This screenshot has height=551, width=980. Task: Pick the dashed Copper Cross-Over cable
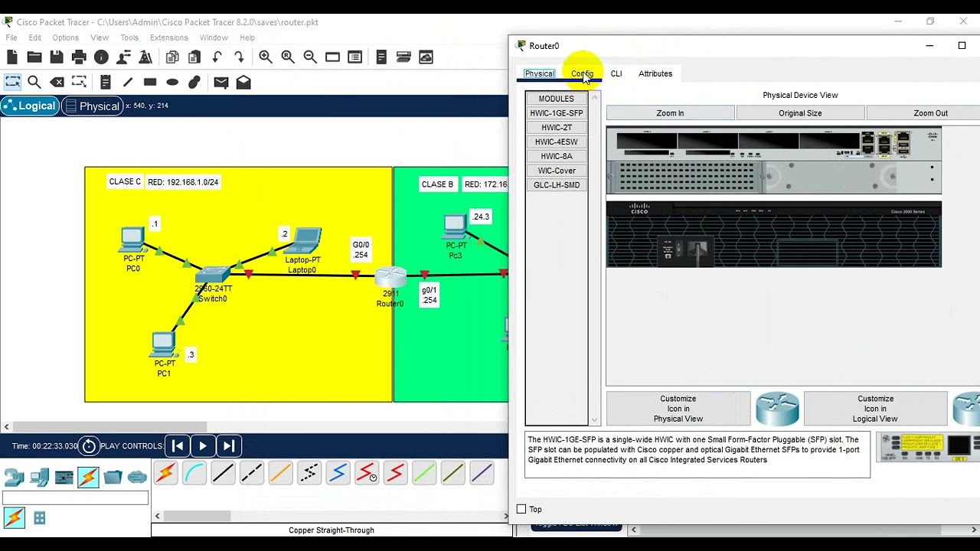(x=252, y=473)
